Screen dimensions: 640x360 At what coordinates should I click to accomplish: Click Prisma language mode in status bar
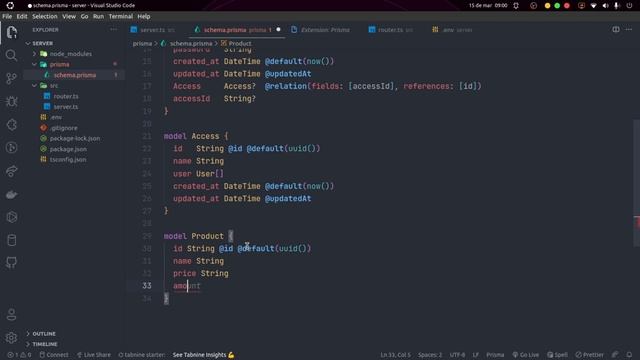coord(495,355)
